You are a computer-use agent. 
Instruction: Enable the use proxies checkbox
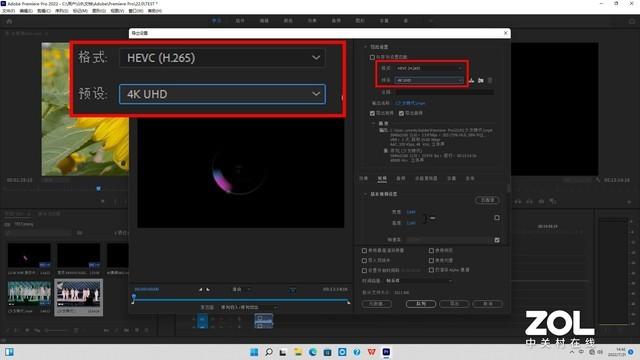pyautogui.click(x=431, y=260)
